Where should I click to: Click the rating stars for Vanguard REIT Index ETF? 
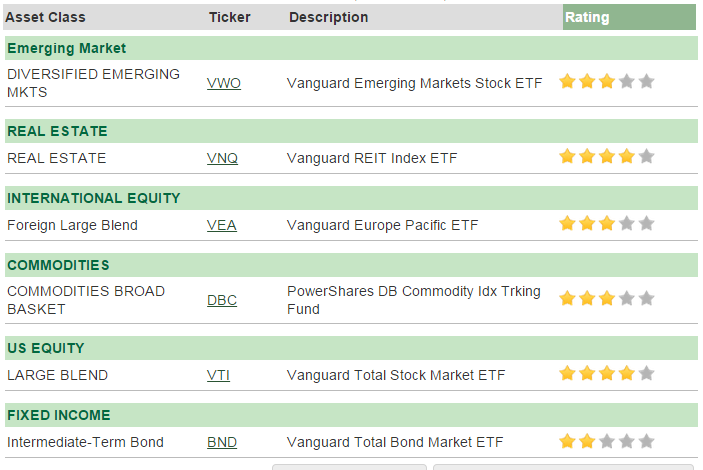pos(607,157)
